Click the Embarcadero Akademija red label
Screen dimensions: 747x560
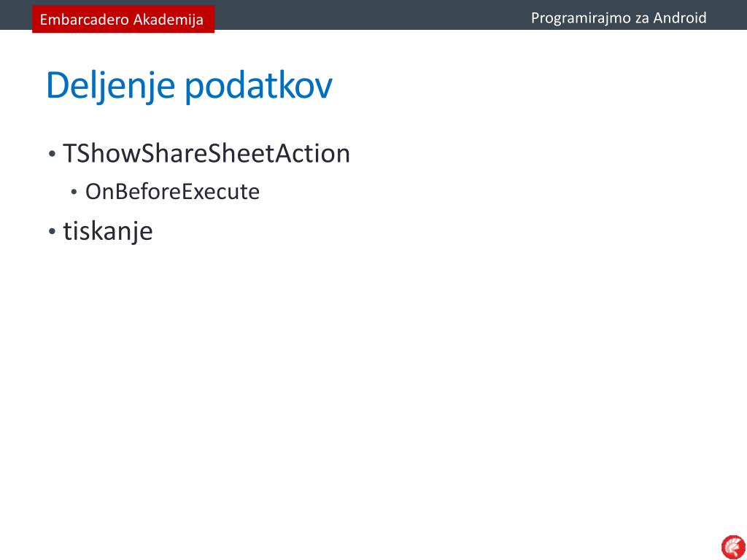(123, 19)
